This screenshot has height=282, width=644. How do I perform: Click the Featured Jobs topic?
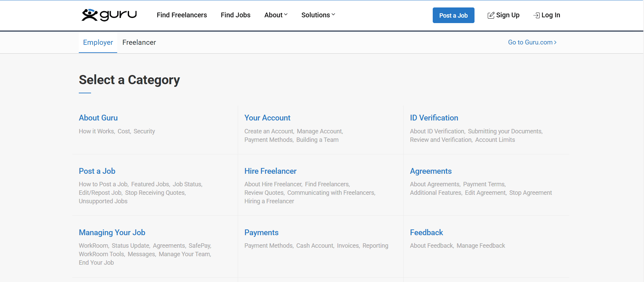coord(150,184)
